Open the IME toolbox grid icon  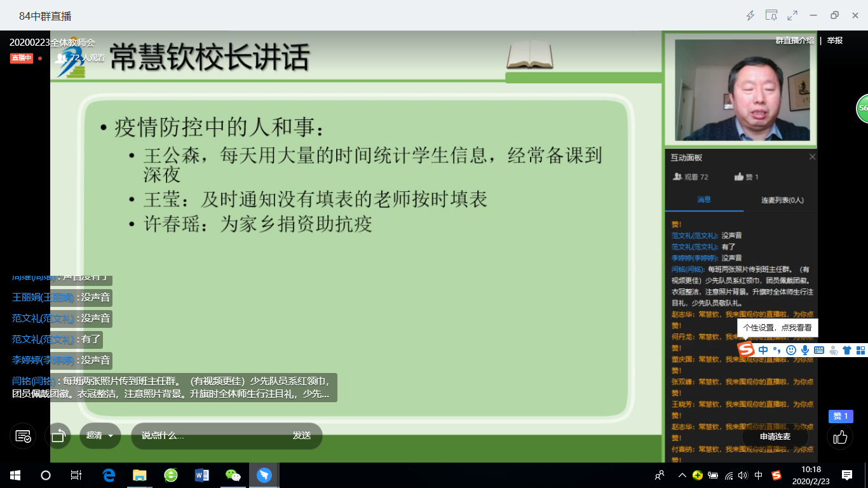(x=861, y=350)
